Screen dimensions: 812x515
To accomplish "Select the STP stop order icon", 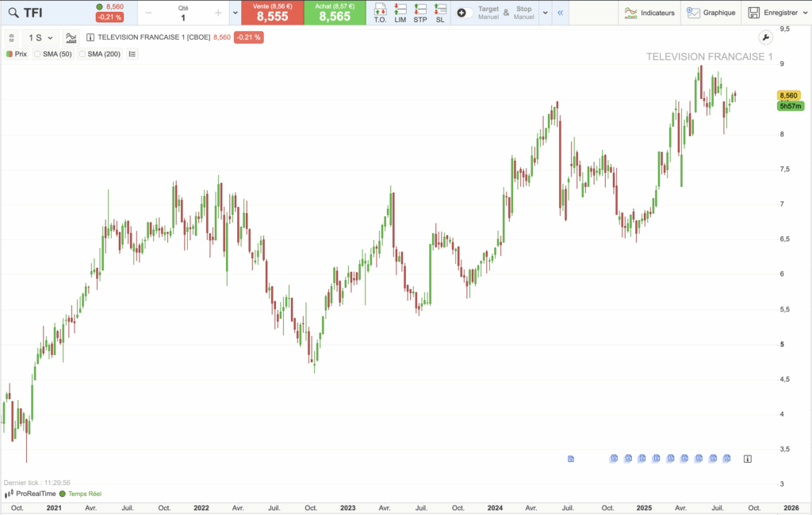I will click(420, 12).
